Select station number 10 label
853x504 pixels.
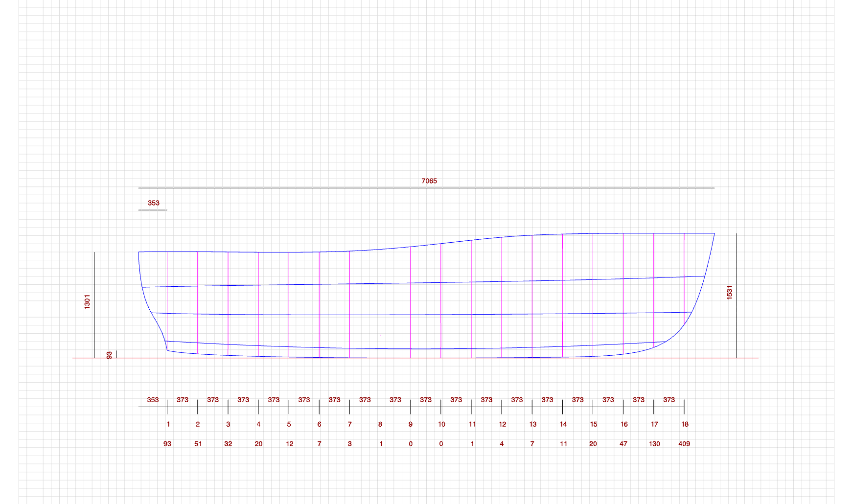tap(441, 424)
